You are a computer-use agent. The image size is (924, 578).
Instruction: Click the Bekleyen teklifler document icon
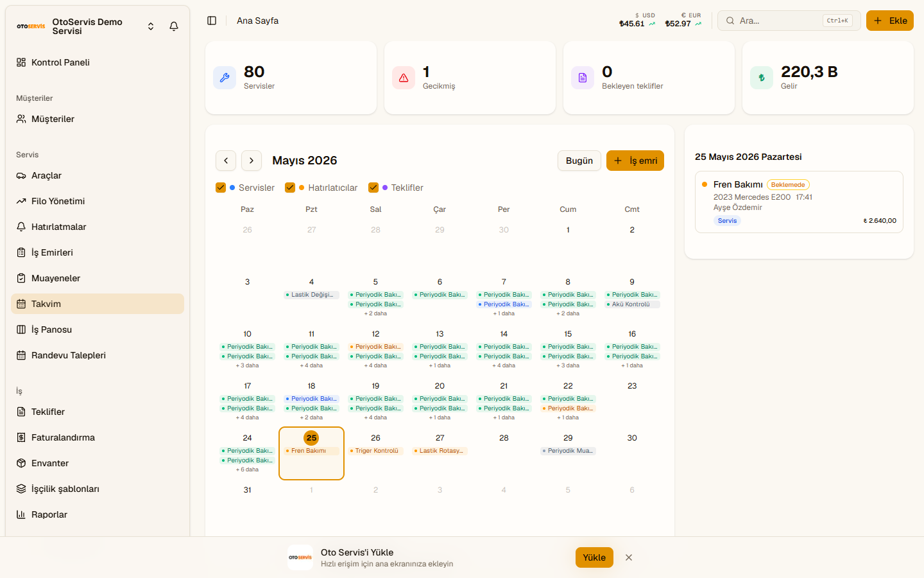pos(583,78)
